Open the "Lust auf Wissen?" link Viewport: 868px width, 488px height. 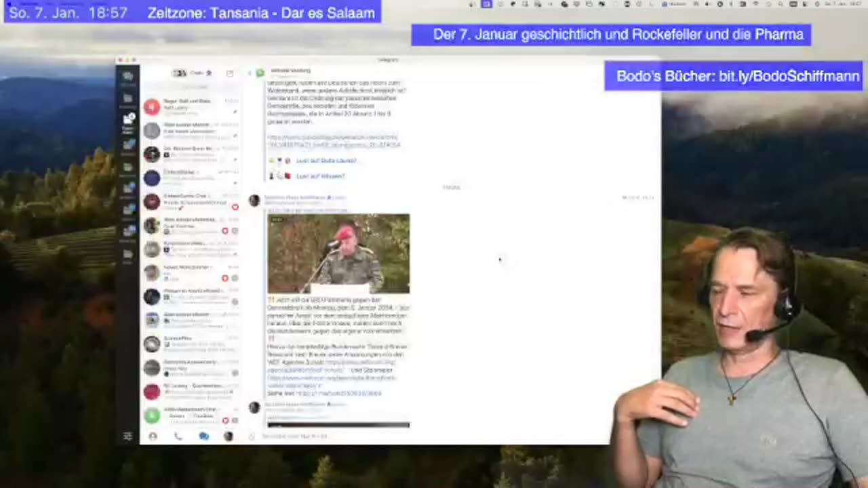click(x=320, y=176)
